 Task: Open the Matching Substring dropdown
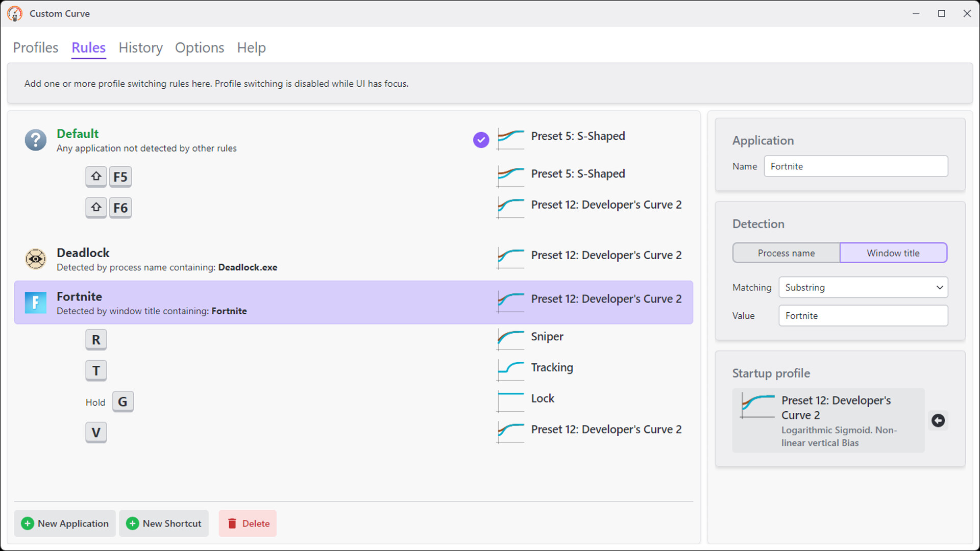(863, 287)
